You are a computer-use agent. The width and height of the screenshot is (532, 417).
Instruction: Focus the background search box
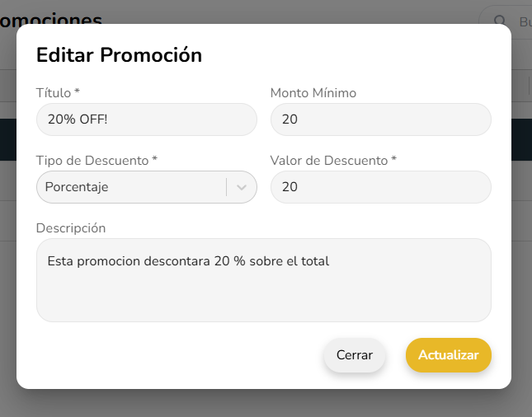point(521,21)
